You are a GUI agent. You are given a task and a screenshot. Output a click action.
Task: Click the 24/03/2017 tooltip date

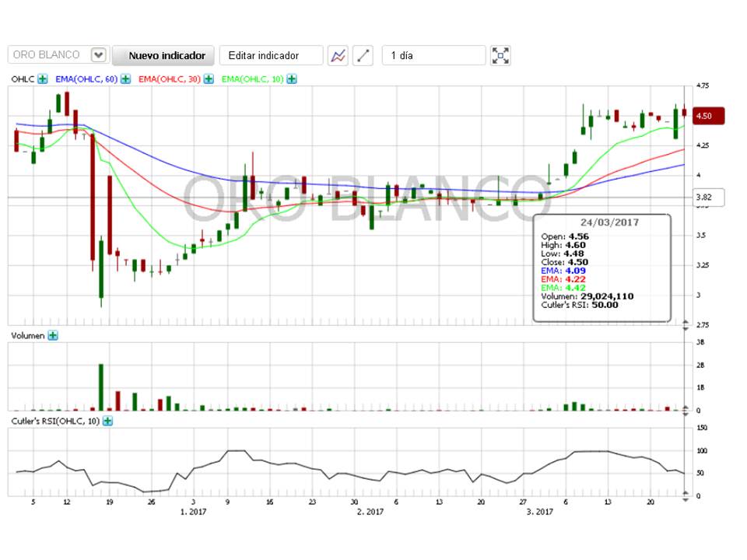[609, 222]
